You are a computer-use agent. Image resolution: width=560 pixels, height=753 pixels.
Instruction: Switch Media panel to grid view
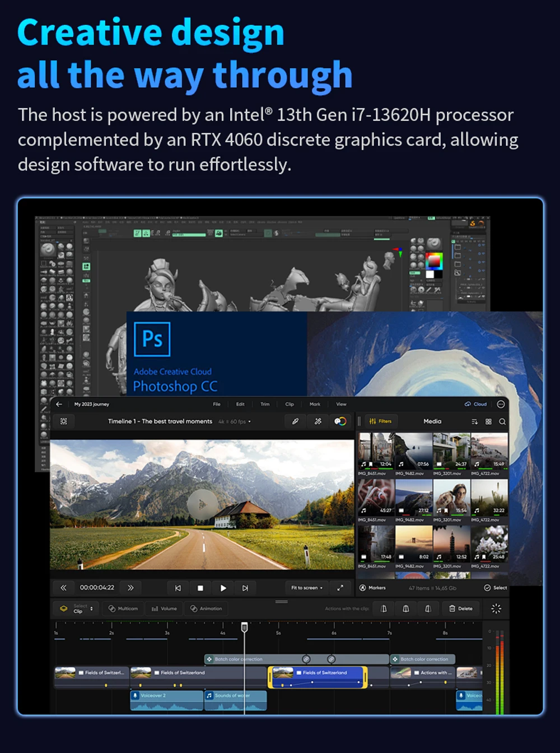tap(488, 421)
